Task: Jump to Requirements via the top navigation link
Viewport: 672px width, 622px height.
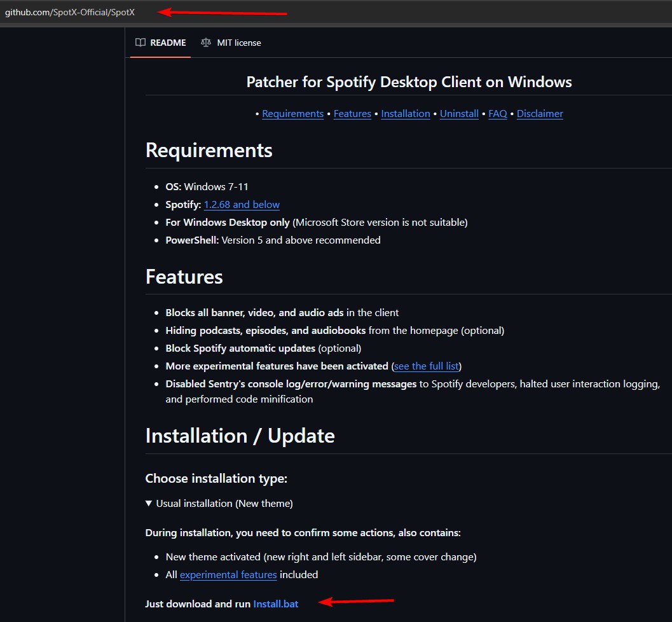Action: (292, 114)
